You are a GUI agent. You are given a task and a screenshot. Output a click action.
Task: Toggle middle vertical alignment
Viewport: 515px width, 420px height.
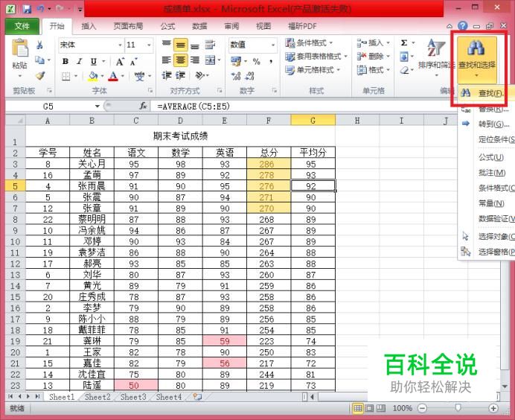point(180,45)
